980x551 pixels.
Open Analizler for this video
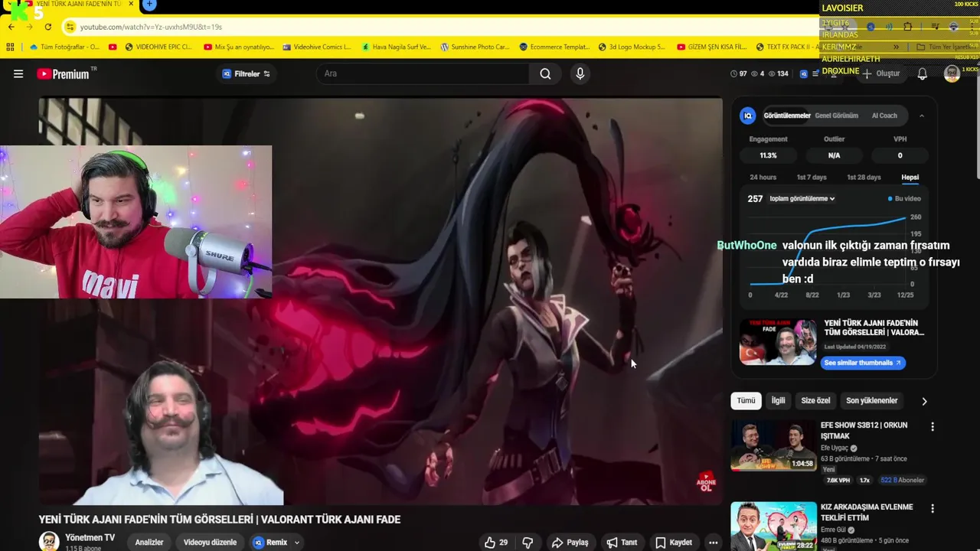pyautogui.click(x=149, y=543)
